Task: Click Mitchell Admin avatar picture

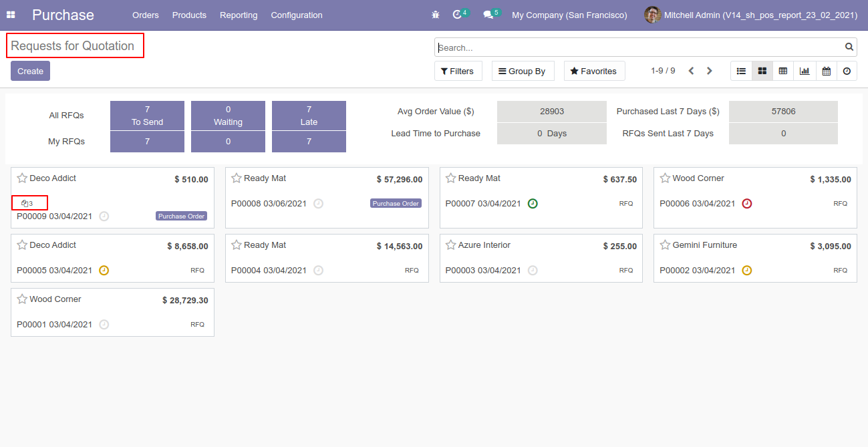Action: 652,15
